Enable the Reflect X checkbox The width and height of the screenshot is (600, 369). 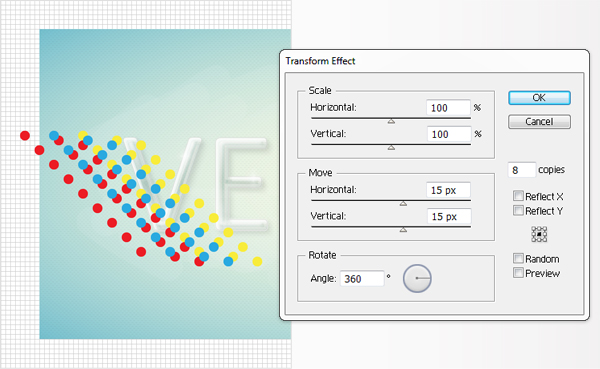click(x=518, y=196)
